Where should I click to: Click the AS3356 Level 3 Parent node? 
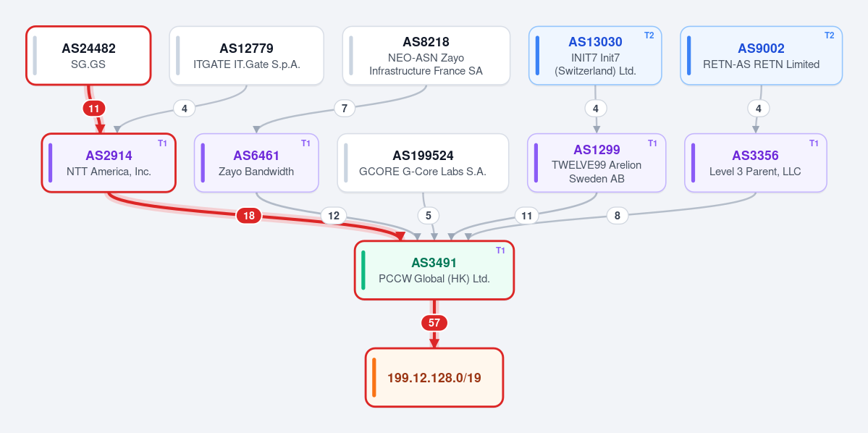coord(756,163)
